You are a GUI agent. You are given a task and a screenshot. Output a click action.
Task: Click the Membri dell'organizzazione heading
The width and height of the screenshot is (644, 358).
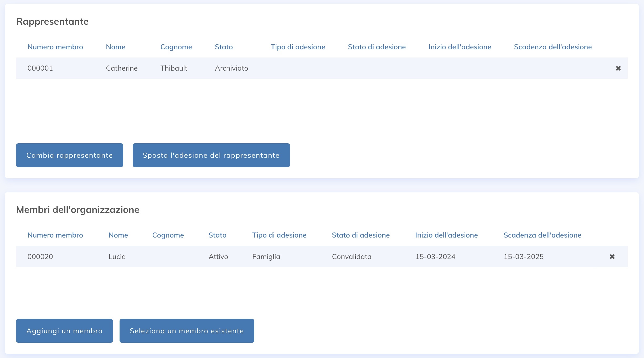[x=78, y=209]
